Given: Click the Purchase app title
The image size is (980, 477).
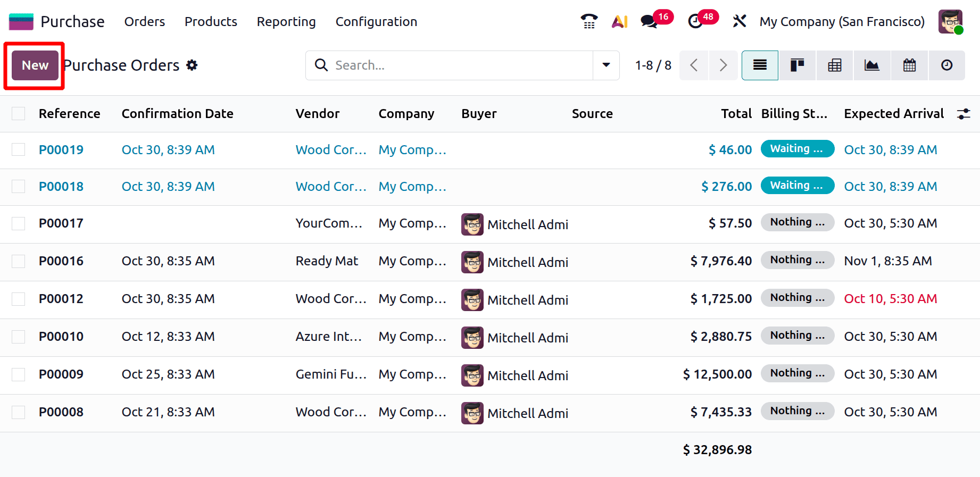Looking at the screenshot, I should pos(72,22).
